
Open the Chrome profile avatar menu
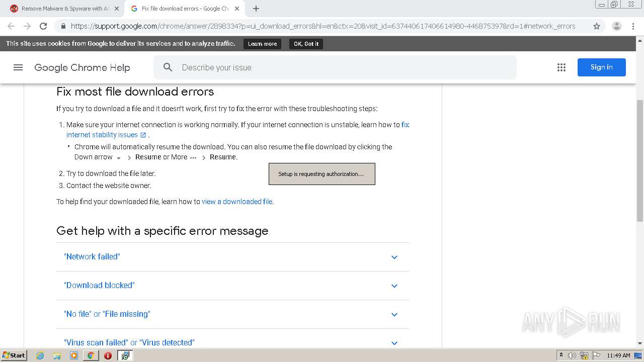[616, 26]
